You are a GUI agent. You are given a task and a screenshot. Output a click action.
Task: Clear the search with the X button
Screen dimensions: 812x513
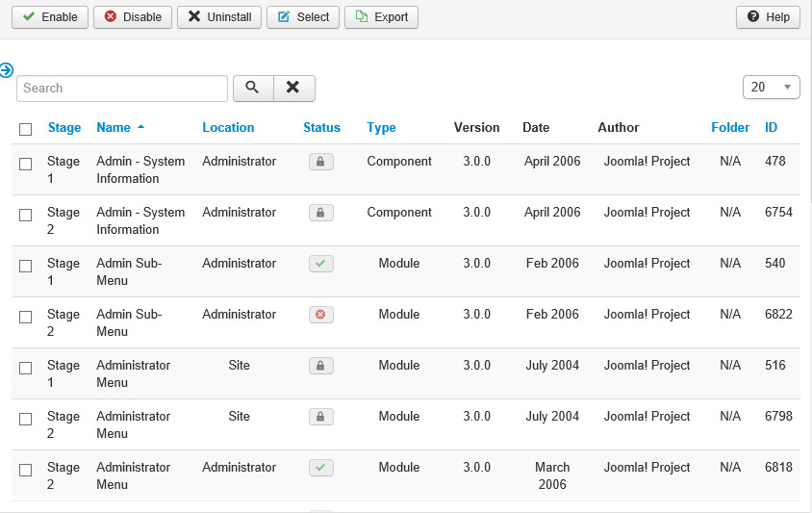293,88
